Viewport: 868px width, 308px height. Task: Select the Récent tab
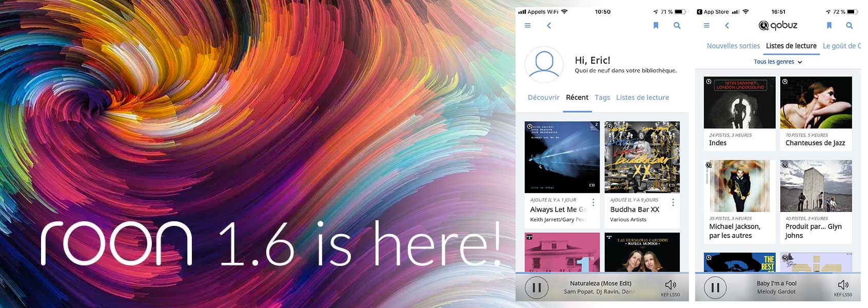click(577, 98)
